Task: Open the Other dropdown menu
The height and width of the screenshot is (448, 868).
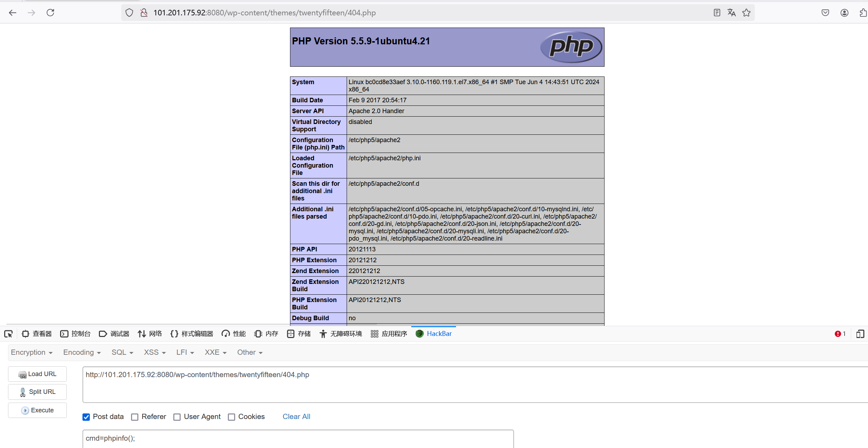Action: coord(250,352)
